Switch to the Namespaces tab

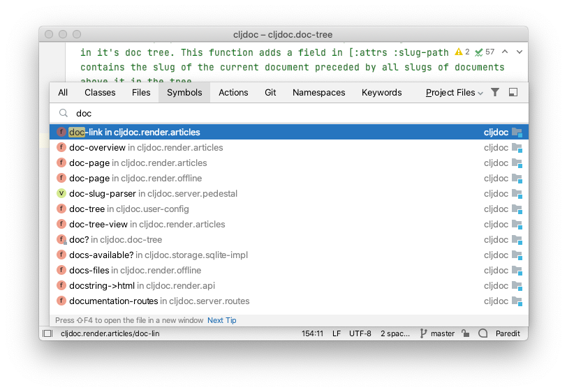tap(318, 93)
